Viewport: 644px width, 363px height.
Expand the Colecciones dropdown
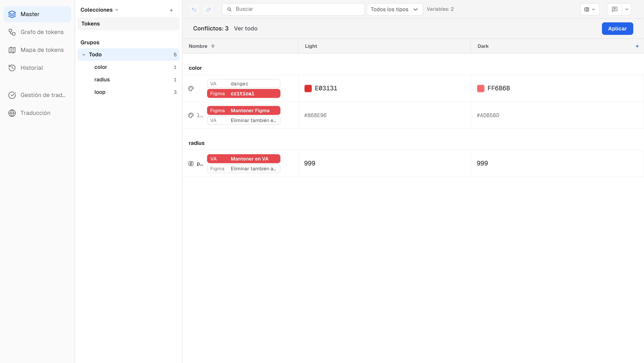pos(99,10)
